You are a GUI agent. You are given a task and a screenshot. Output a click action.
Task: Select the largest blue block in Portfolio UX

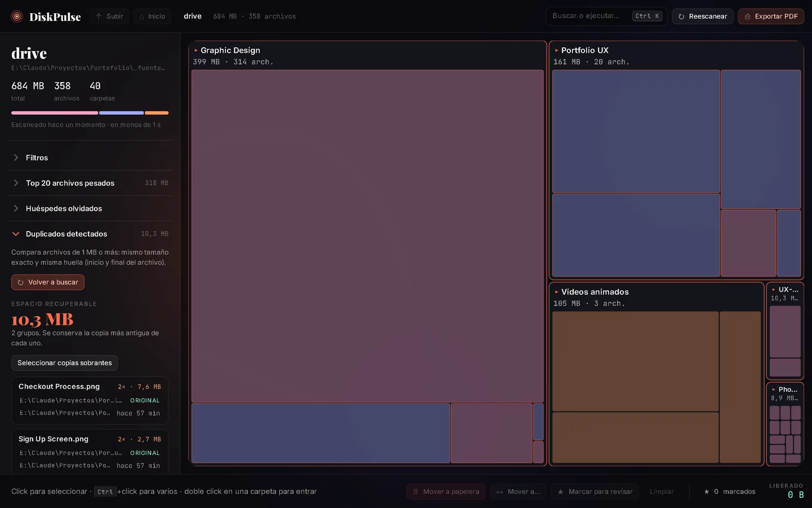tap(636, 132)
